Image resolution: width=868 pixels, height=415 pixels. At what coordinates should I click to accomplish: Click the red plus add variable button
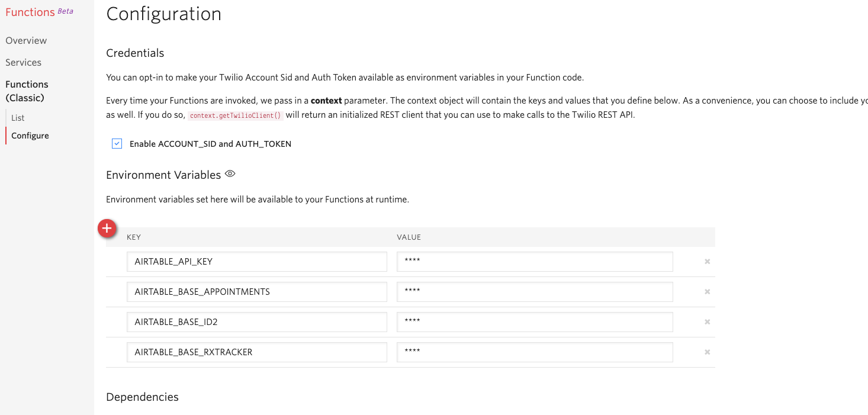[x=107, y=229]
